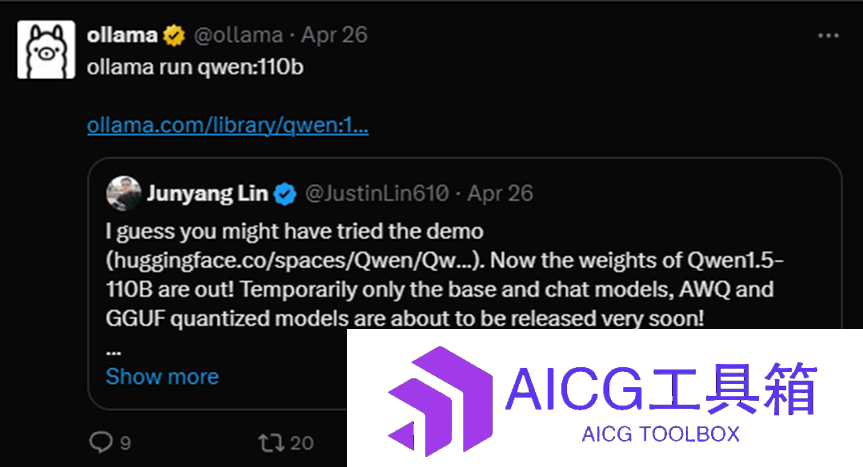Open the three-dot more options menu

coord(828,36)
